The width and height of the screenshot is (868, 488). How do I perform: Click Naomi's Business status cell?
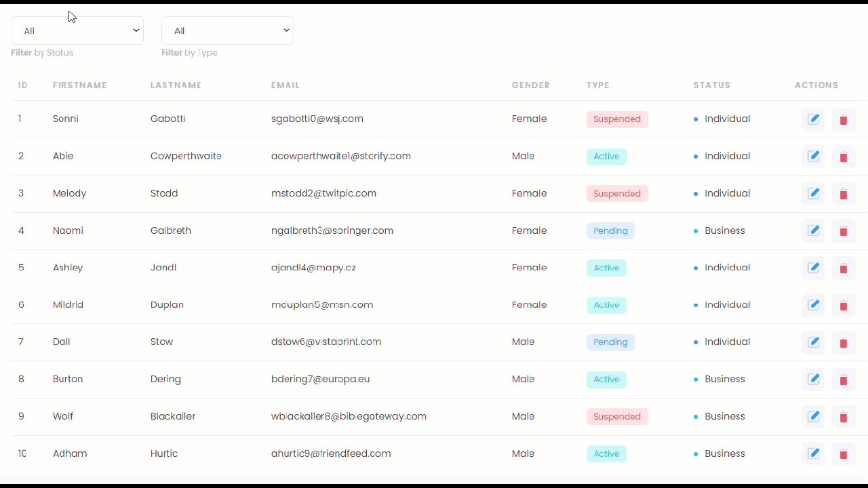click(x=719, y=231)
